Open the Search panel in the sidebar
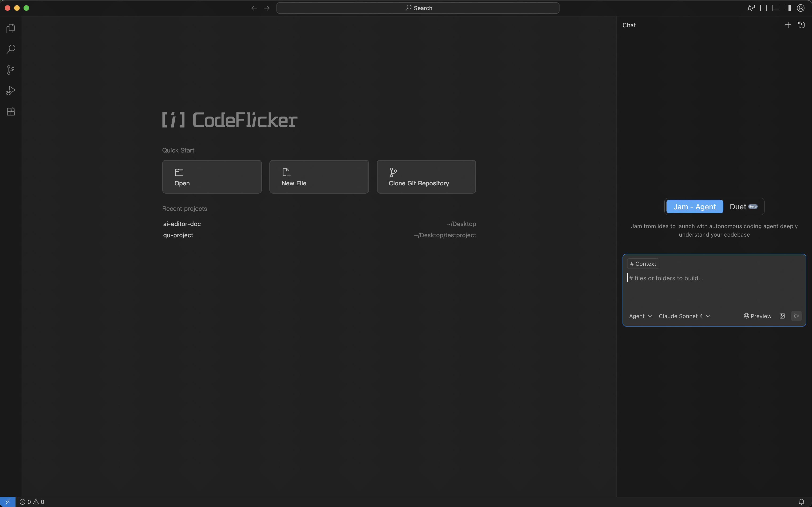Viewport: 812px width, 507px height. (x=10, y=49)
